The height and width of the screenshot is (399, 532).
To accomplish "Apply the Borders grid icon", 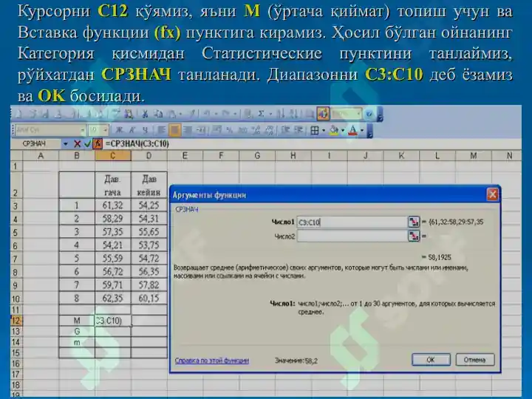I will coord(315,130).
